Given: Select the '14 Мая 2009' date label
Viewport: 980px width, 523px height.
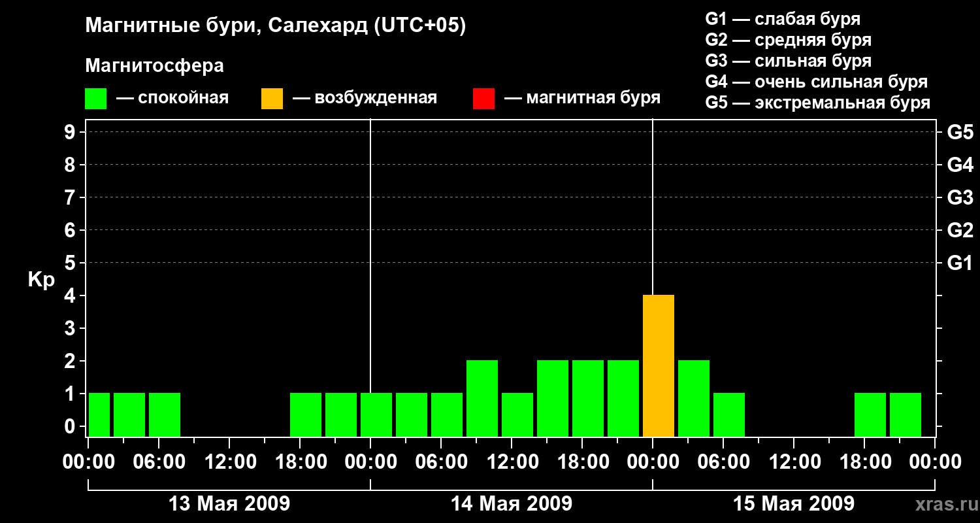Looking at the screenshot, I should coord(512,504).
